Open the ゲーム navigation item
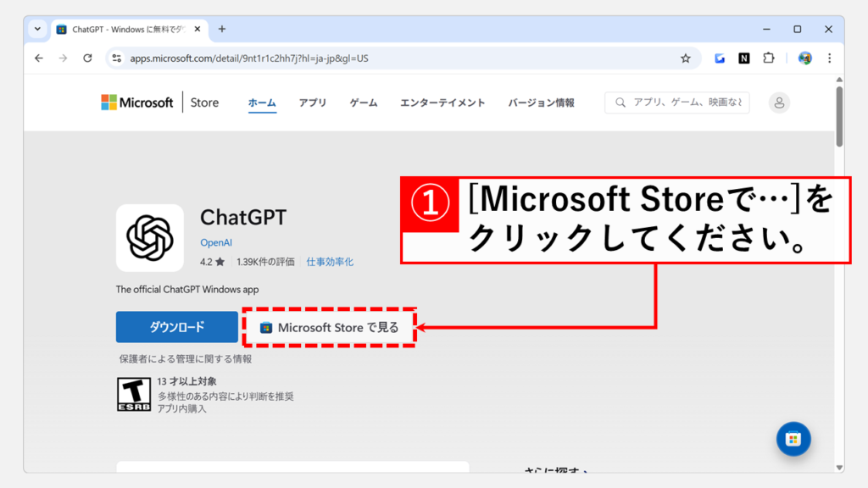The height and width of the screenshot is (488, 868). (x=364, y=103)
